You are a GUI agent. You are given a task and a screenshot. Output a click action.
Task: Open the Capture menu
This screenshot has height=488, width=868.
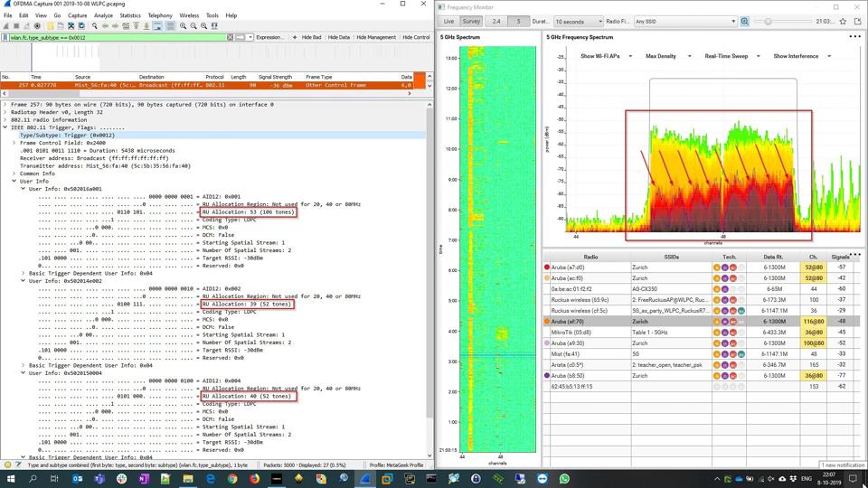pos(78,15)
